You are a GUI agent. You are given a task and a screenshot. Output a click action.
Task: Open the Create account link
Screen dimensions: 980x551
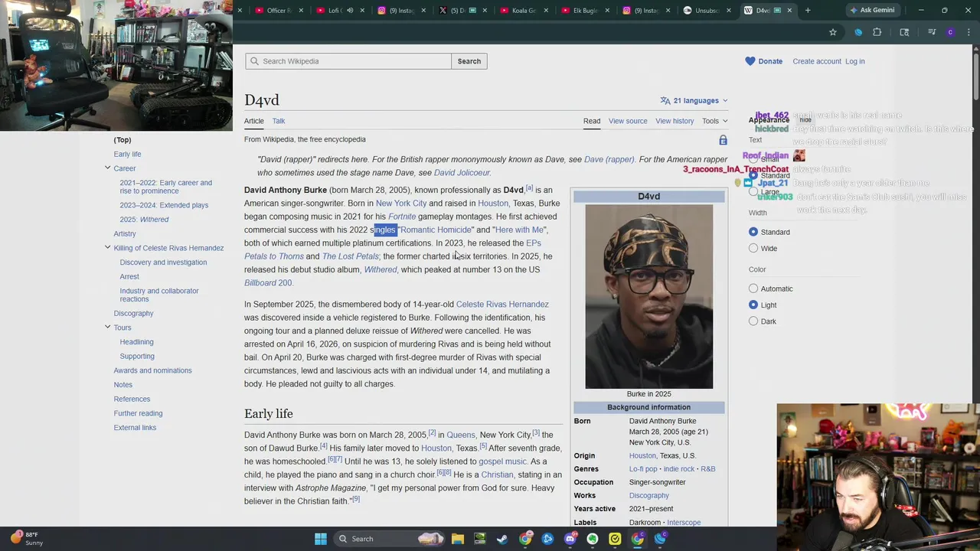[x=817, y=61]
